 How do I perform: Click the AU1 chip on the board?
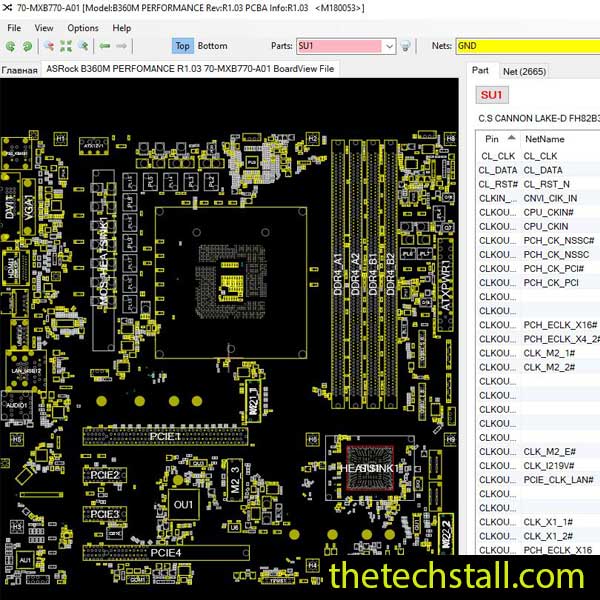point(25,561)
